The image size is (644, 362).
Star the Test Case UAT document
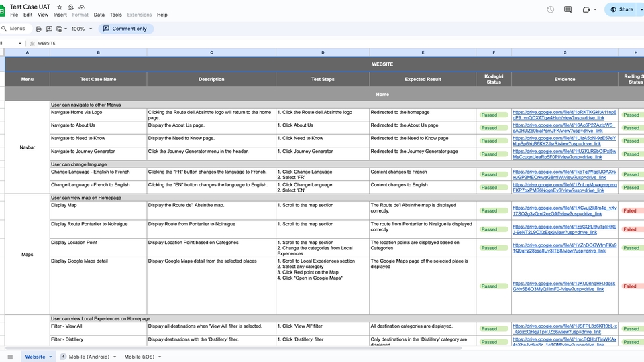(60, 7)
